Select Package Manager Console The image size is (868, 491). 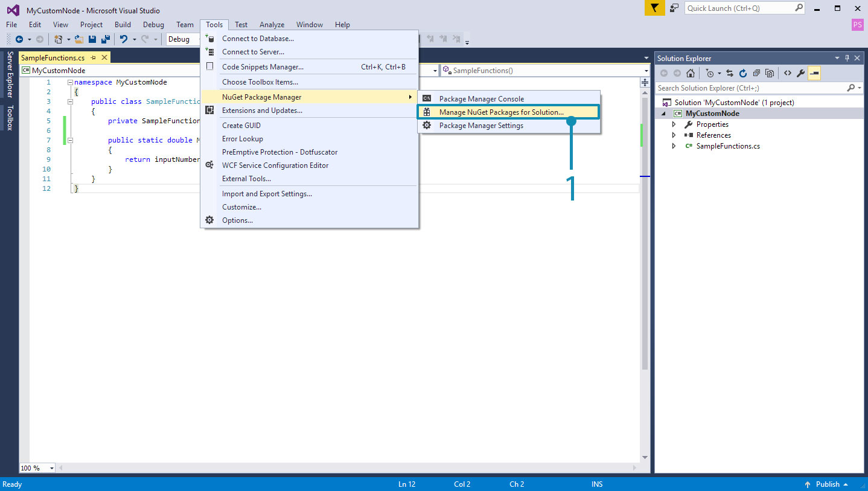point(508,99)
